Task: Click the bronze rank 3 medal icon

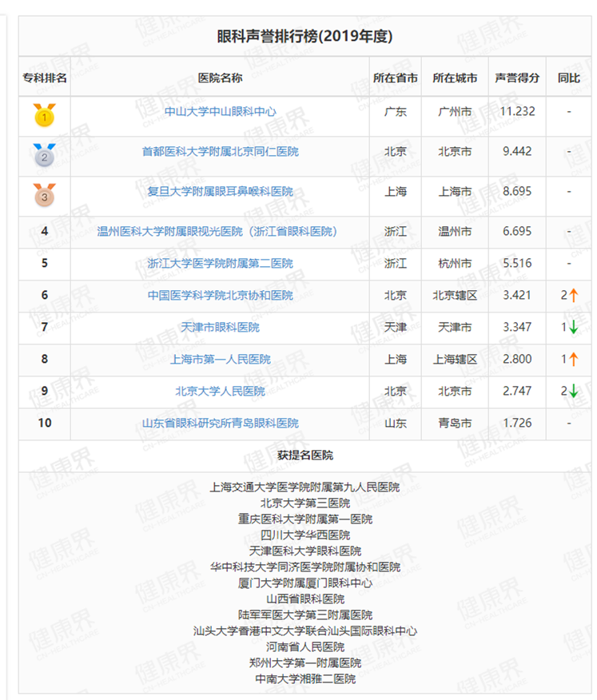Action: 44,195
